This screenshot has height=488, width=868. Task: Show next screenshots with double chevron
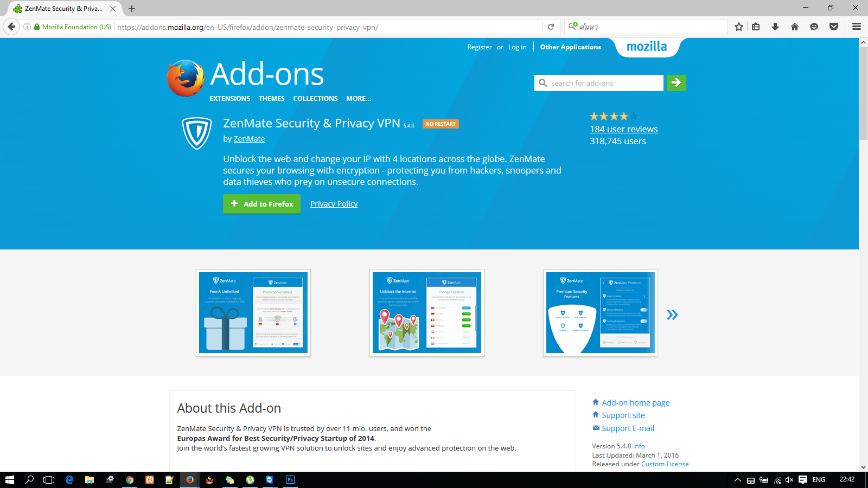(672, 314)
